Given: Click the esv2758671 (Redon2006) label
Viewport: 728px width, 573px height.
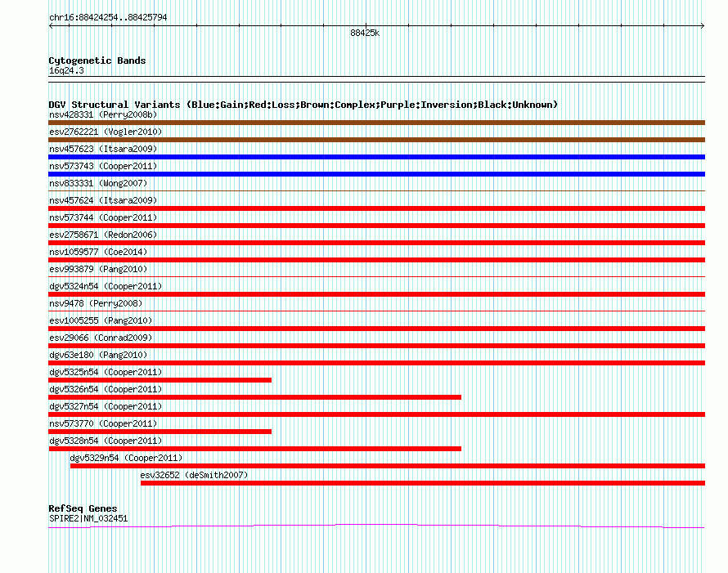Looking at the screenshot, I should 103,235.
